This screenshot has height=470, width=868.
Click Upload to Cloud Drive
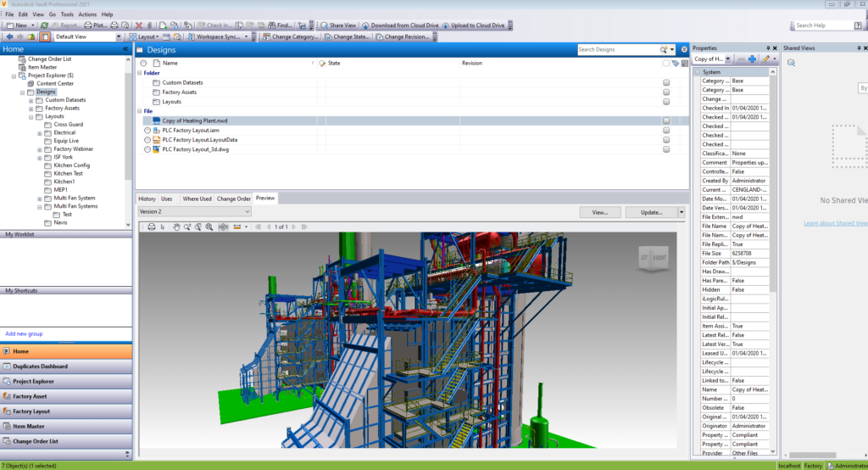pyautogui.click(x=473, y=25)
